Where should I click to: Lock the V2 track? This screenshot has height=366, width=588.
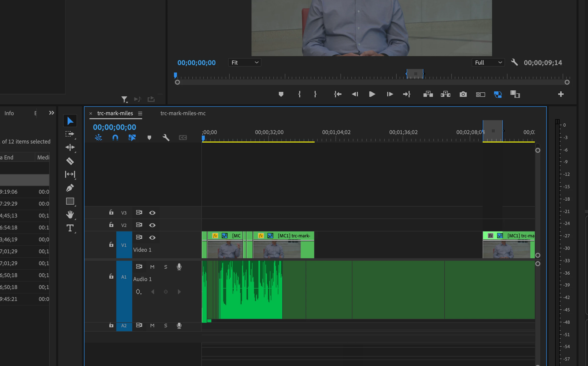point(111,225)
